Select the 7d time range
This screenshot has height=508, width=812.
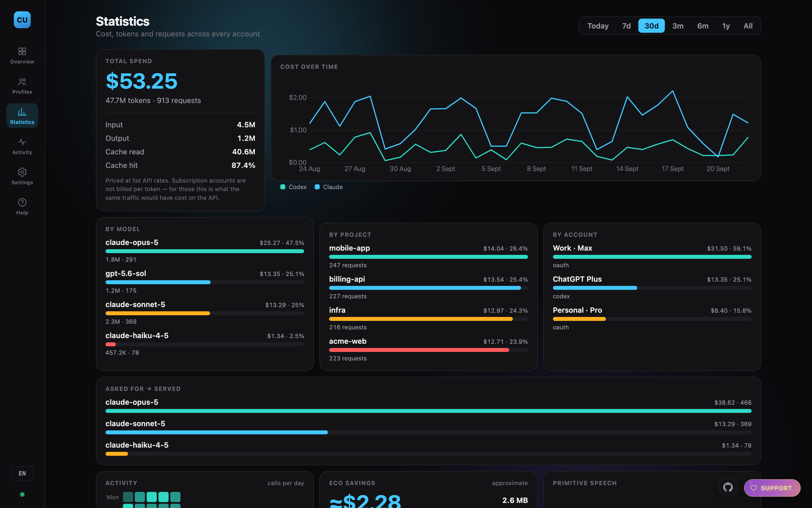[x=626, y=26]
